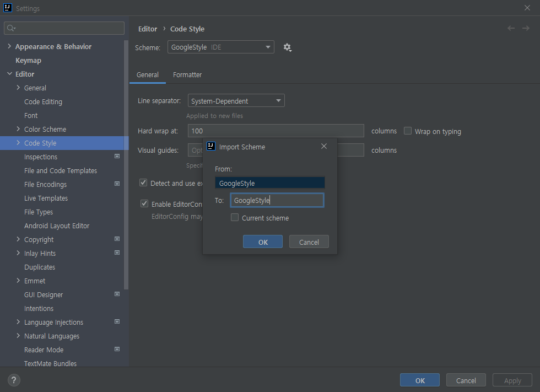Close the Settings window
The width and height of the screenshot is (540, 392).
(x=527, y=8)
